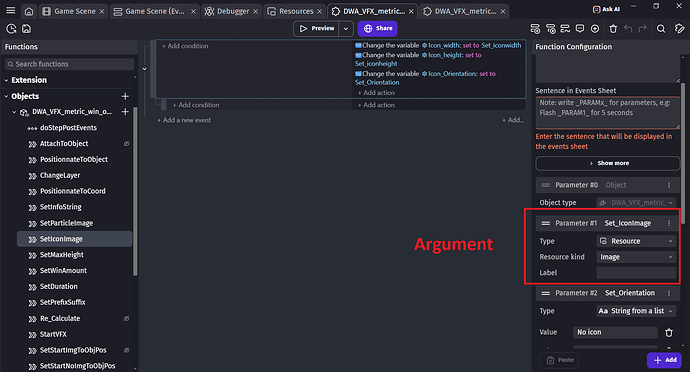Screen dimensions: 690x372
Task: Collapse DWA_VFX_metric_win object tree node
Action: [14, 112]
